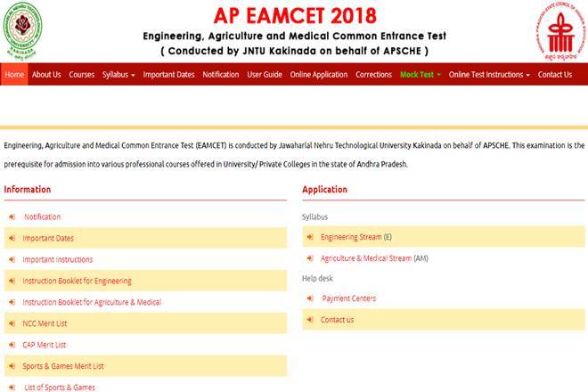Click arrow icon beside Instruction Booklet for Engineering
Image resolution: width=588 pixels, height=392 pixels.
point(12,281)
